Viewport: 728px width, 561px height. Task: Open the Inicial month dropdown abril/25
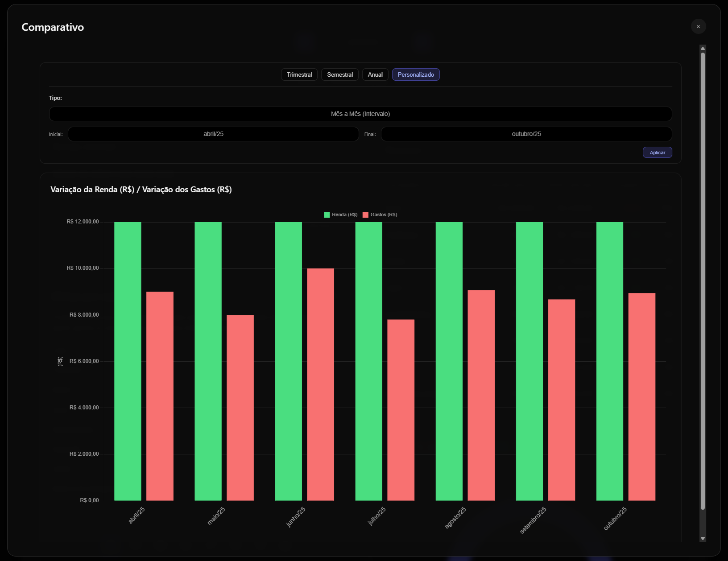click(213, 134)
